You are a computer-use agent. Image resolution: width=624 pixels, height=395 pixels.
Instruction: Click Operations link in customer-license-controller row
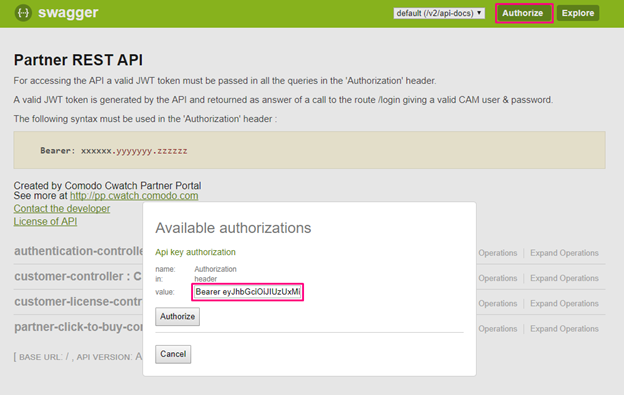497,304
